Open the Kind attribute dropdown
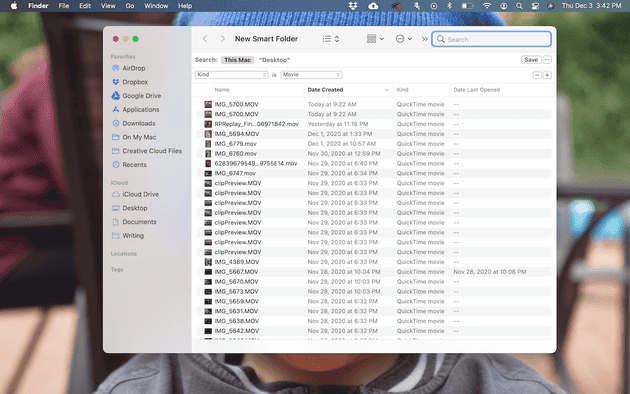Viewport: 630px width, 394px height. tap(231, 75)
